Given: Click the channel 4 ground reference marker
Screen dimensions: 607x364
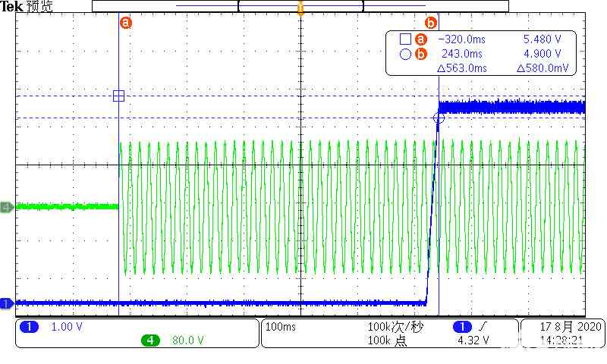Looking at the screenshot, I should pos(7,207).
